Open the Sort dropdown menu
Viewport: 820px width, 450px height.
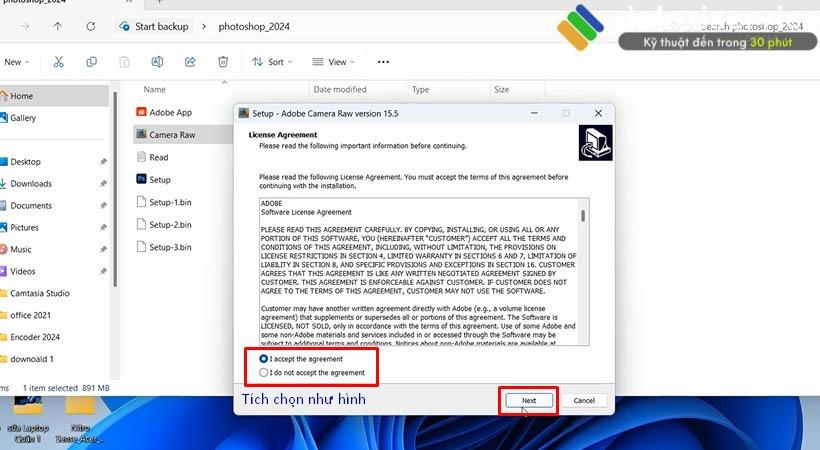tap(272, 62)
